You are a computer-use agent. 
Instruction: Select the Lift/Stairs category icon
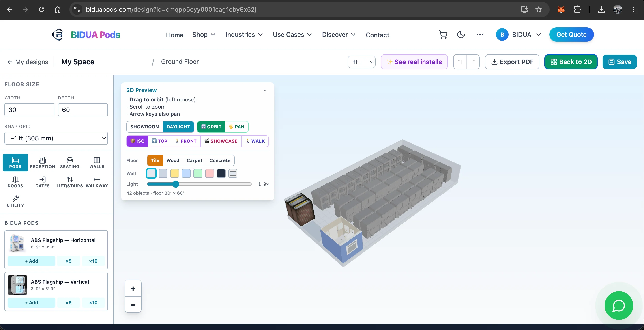[x=70, y=182]
